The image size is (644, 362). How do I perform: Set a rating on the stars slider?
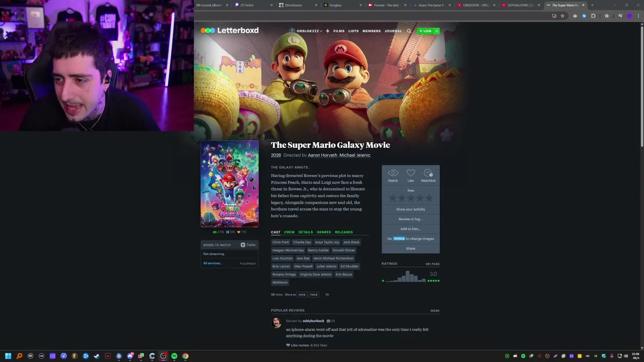[x=411, y=198]
